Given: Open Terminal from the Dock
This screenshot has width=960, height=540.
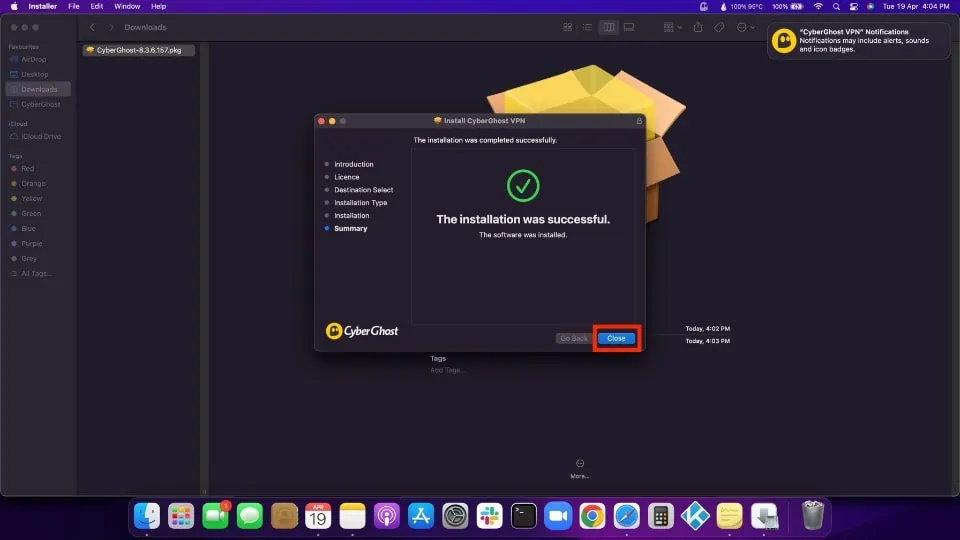Looking at the screenshot, I should [524, 516].
